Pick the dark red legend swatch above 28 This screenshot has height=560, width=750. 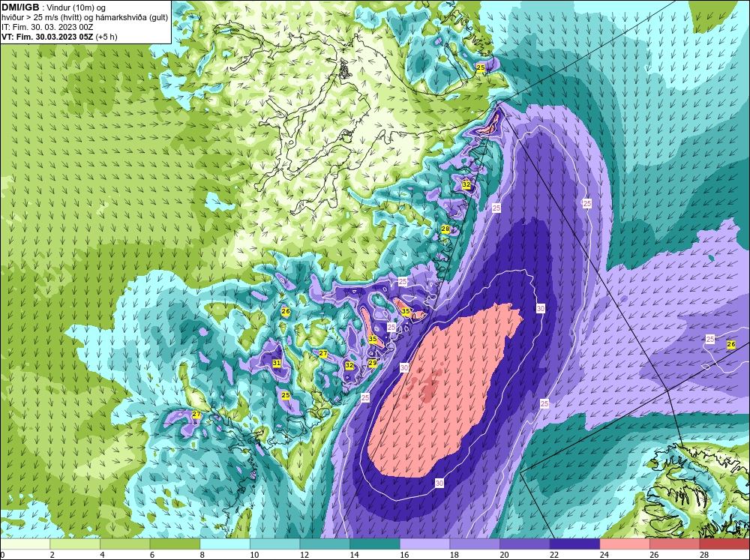click(x=724, y=544)
